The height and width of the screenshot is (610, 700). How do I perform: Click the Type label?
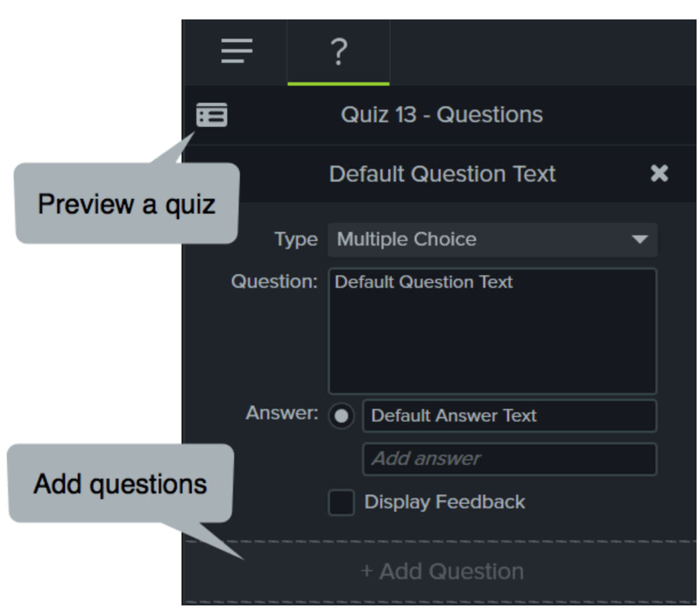(296, 239)
